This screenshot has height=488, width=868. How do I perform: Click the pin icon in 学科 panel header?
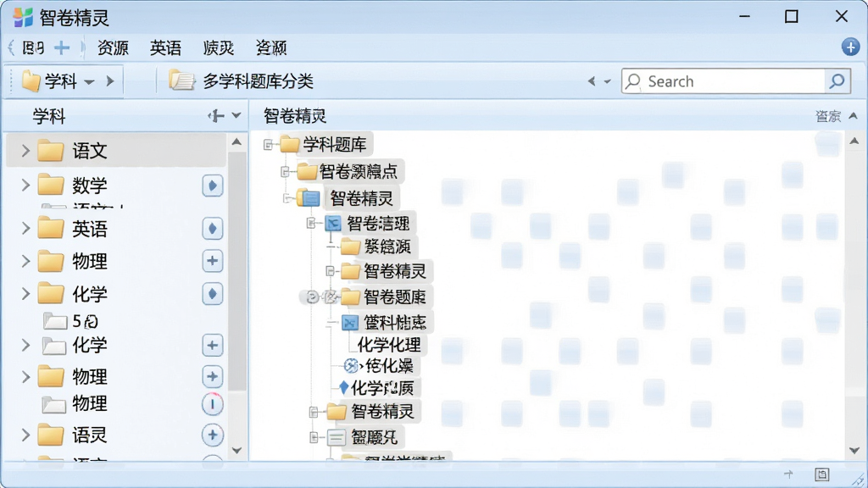pos(216,115)
